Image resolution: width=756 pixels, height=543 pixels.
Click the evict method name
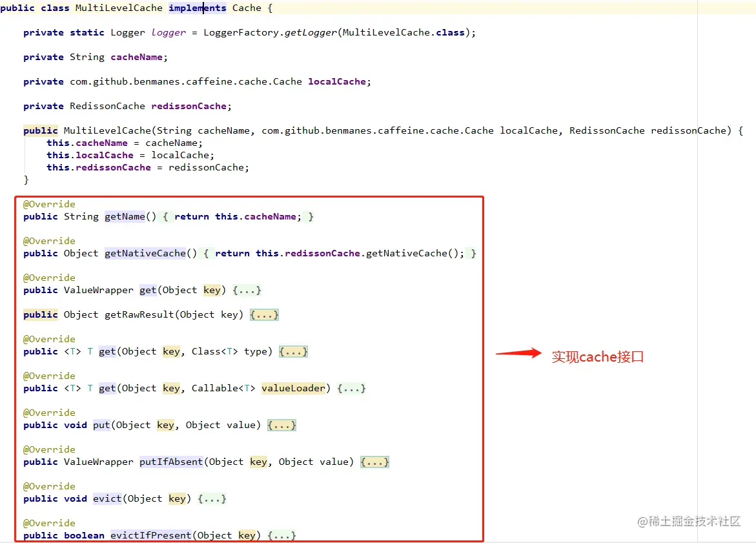pyautogui.click(x=107, y=498)
